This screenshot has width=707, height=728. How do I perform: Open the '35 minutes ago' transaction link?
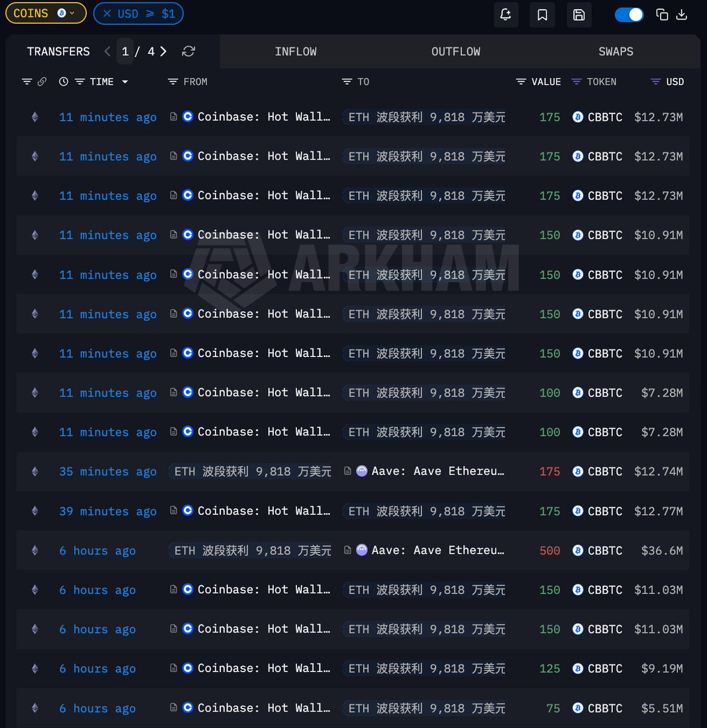tap(108, 472)
